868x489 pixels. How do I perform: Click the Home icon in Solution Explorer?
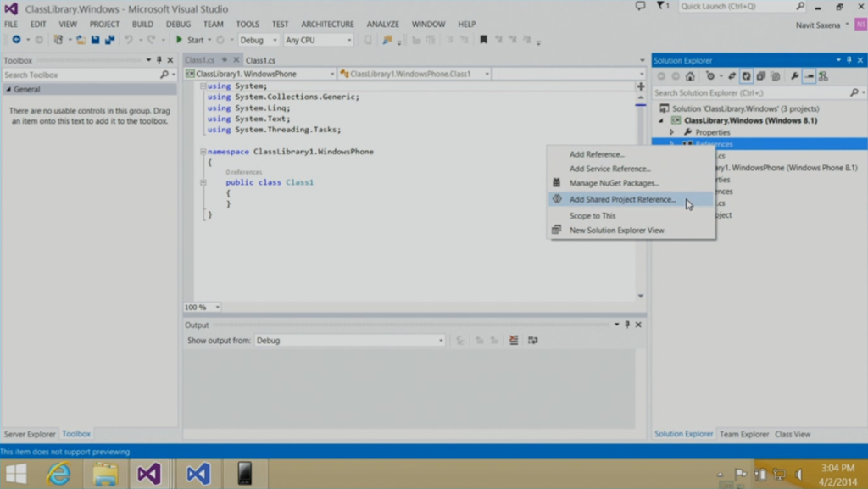point(690,76)
